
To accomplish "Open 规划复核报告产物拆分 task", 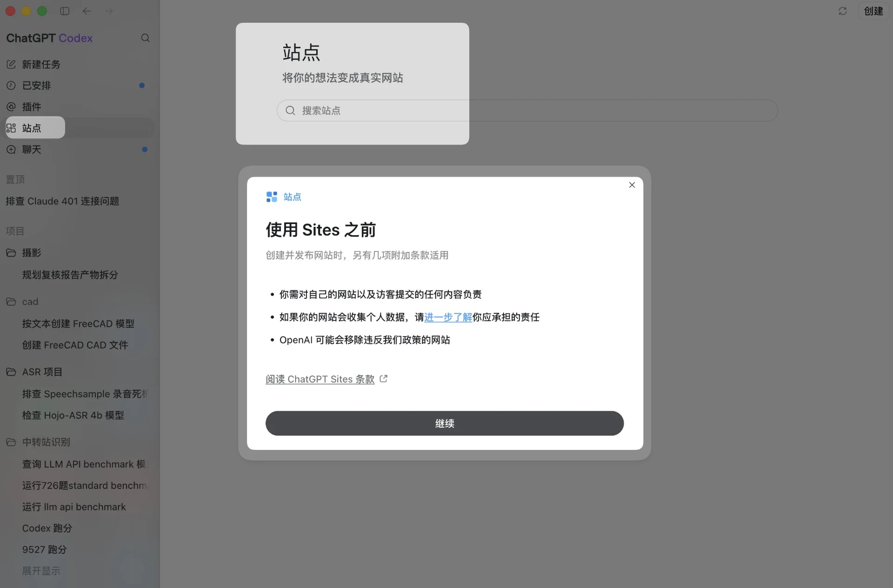I will click(70, 275).
